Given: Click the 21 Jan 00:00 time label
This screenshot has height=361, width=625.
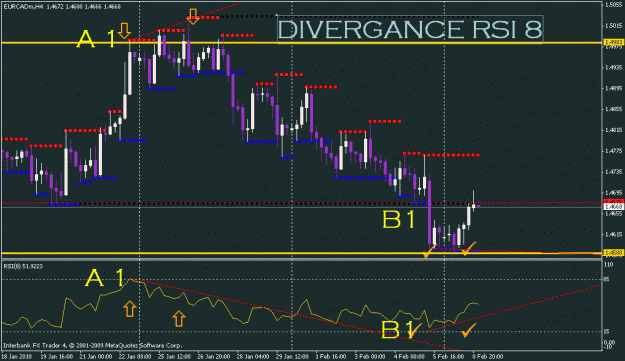Looking at the screenshot, I should coord(96,356).
